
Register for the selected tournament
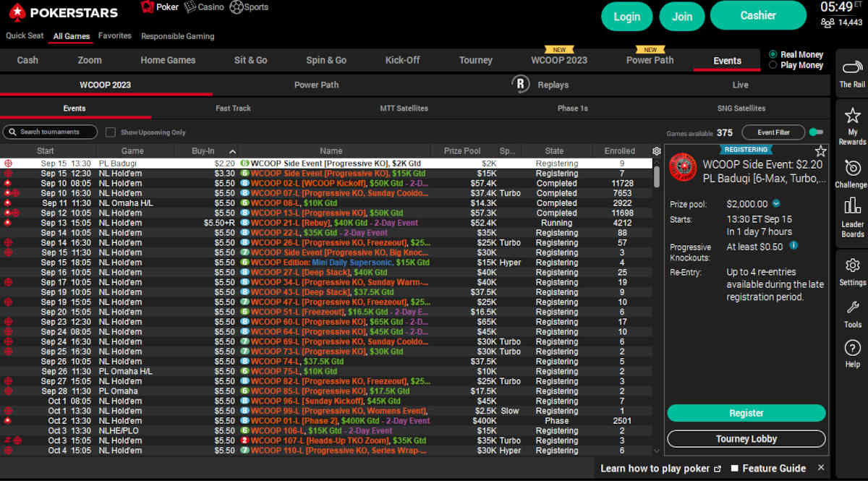coord(746,413)
